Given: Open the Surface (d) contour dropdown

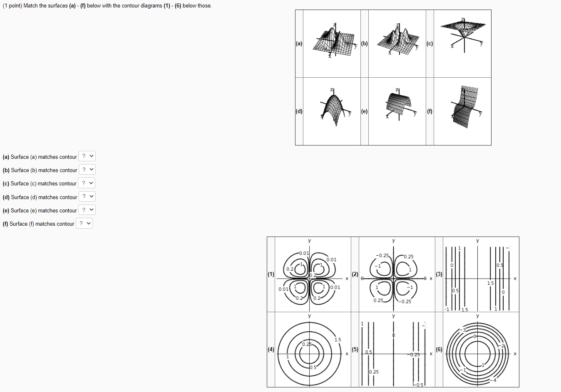Looking at the screenshot, I should point(87,196).
